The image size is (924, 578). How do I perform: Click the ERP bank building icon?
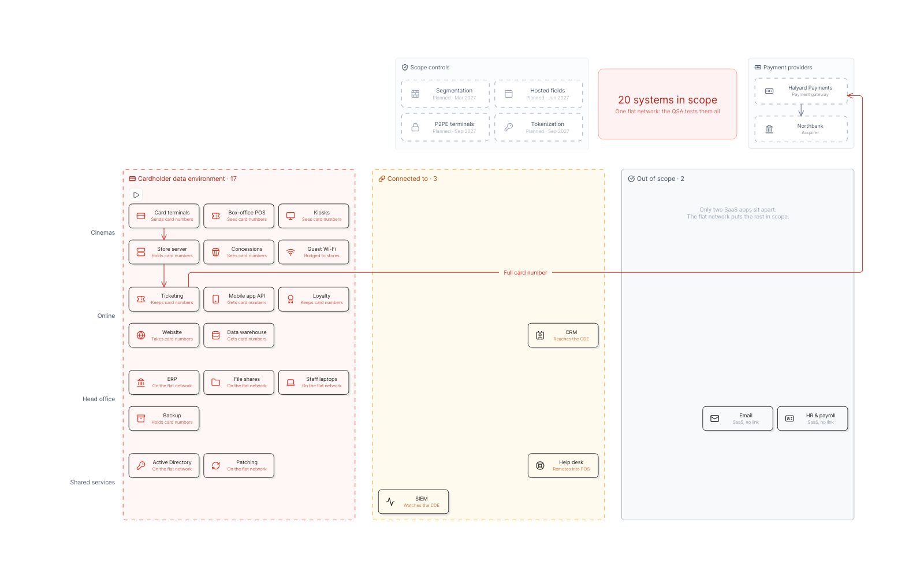point(141,383)
